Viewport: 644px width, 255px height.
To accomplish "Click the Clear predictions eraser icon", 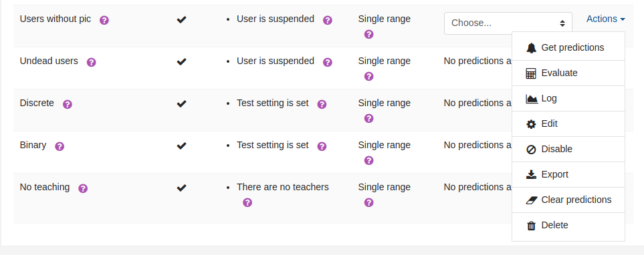I will 532,200.
